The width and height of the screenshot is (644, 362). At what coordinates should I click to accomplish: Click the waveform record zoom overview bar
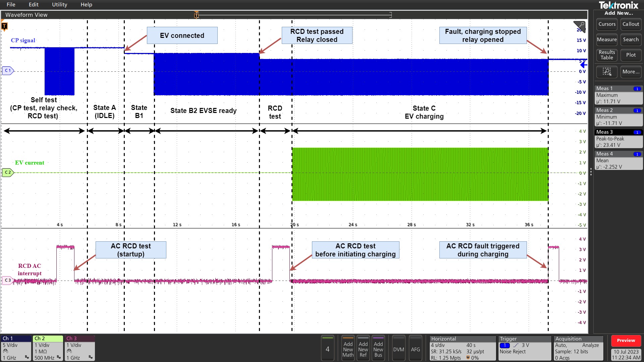293,15
